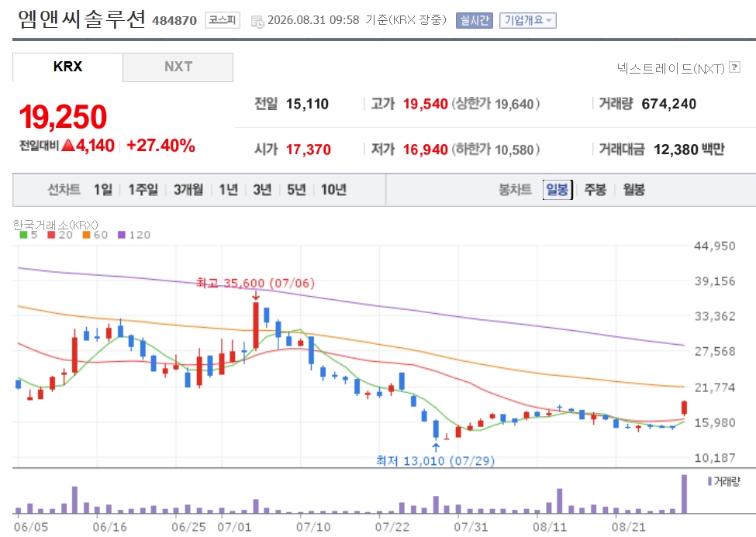Open the NXT help question-mark icon
756x537 pixels.
(735, 67)
